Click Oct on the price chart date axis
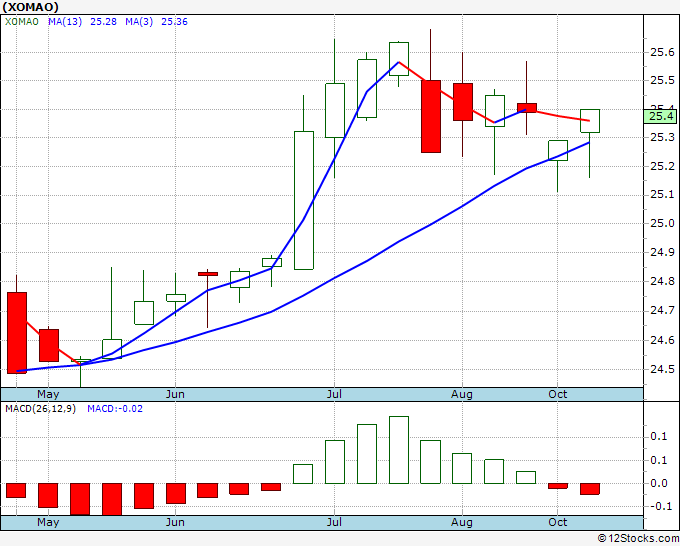680x546 pixels. 557,394
